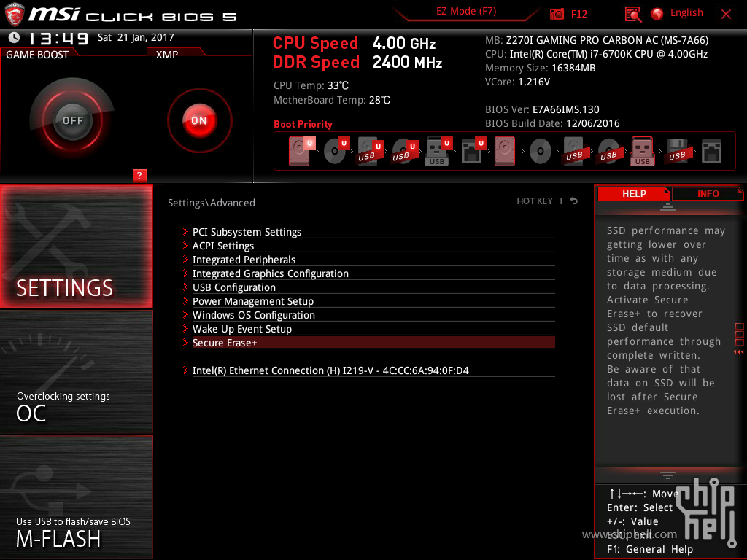The image size is (747, 560).
Task: Click the scroll-down handle in the Help panel
Action: click(x=668, y=475)
